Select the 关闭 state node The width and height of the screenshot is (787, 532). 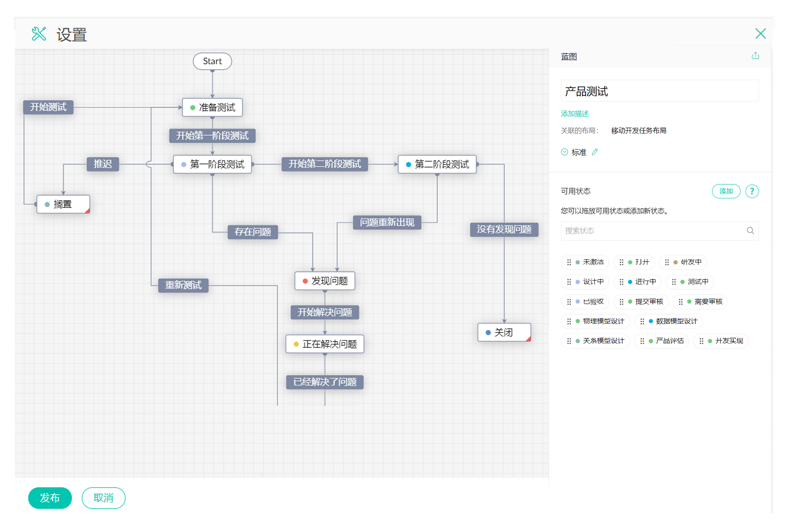pos(503,332)
